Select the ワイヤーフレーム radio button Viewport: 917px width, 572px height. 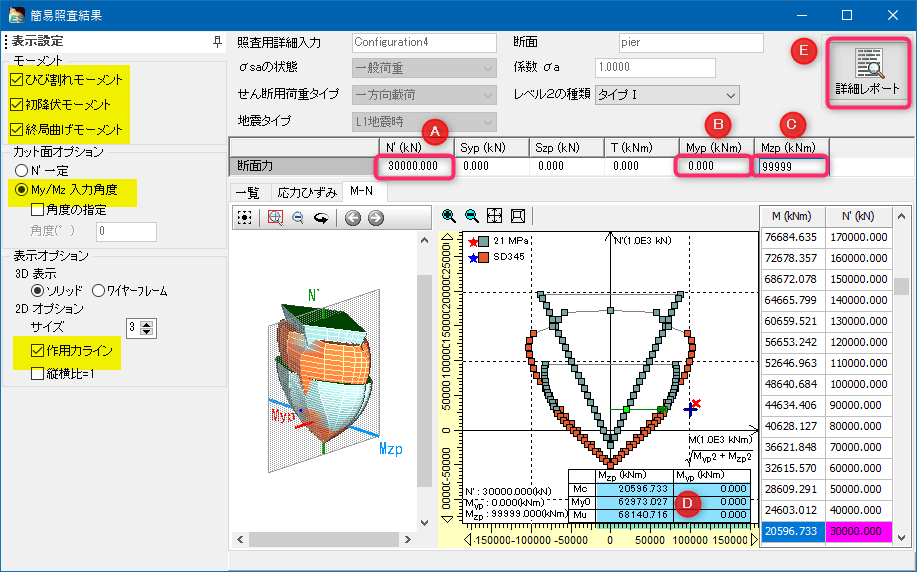[x=98, y=290]
